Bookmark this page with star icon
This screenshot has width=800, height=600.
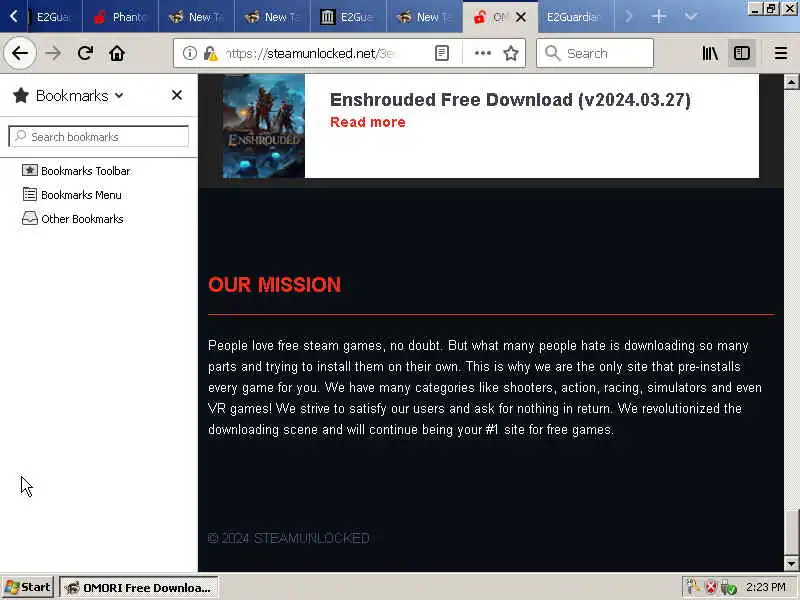pyautogui.click(x=511, y=53)
